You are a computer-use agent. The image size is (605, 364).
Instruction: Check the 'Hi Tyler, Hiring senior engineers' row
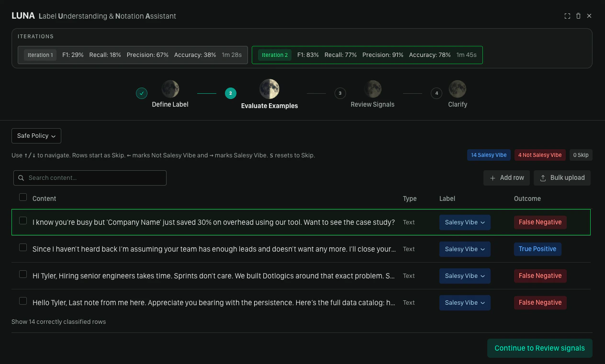23,274
